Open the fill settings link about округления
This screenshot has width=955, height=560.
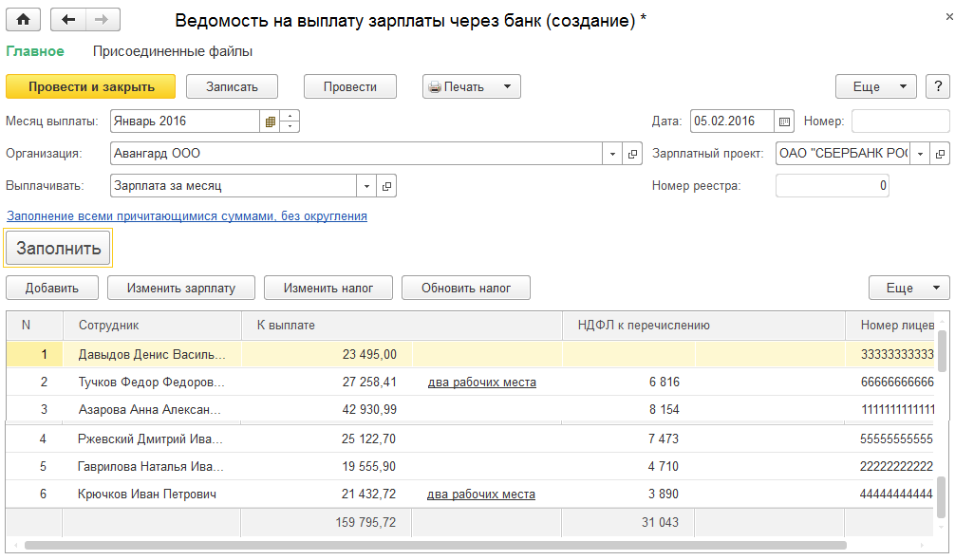coord(186,216)
